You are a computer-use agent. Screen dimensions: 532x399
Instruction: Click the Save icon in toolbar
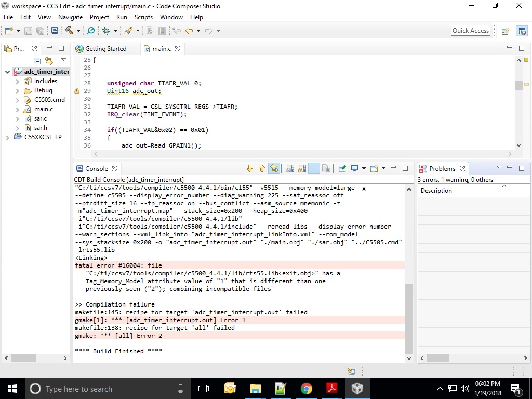click(28, 31)
